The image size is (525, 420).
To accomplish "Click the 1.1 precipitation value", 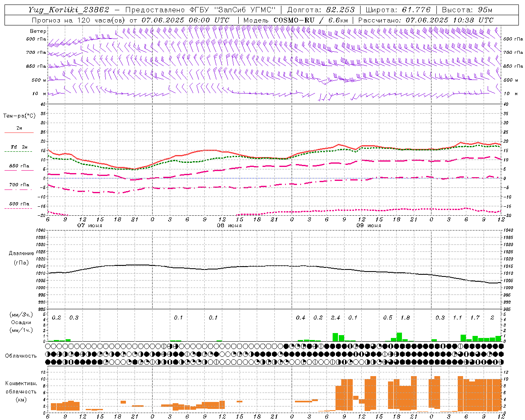I will coord(457,317).
